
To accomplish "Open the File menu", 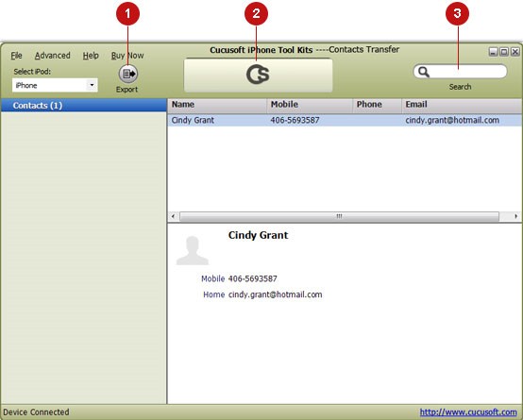I will tap(16, 56).
